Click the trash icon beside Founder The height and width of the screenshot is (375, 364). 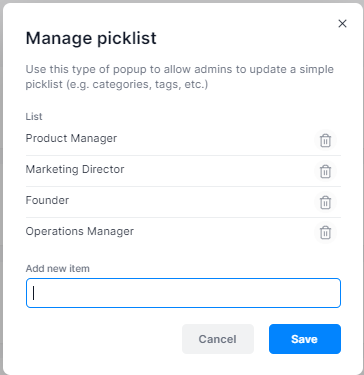point(325,202)
